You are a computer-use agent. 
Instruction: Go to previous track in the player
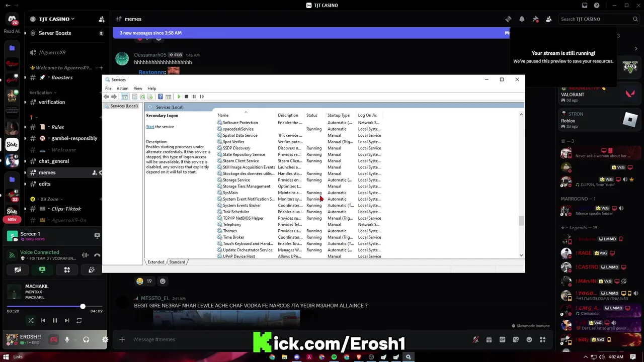point(43,320)
